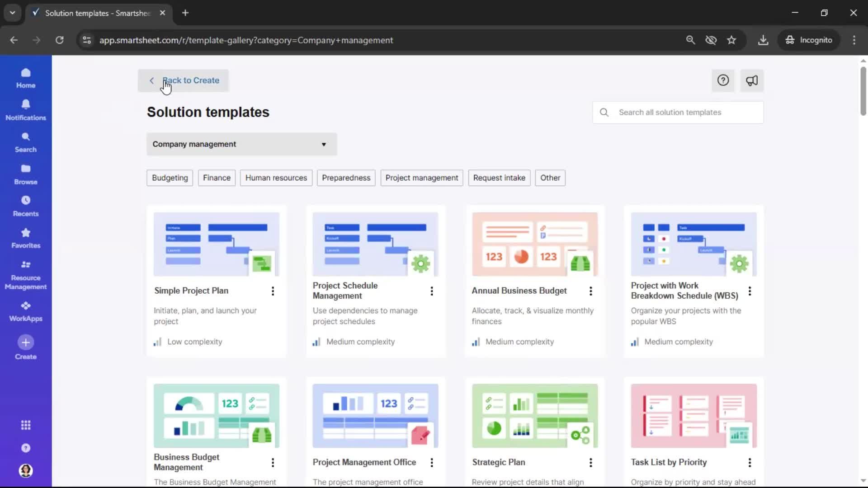Expand the Company management category dropdown
This screenshot has width=868, height=488.
click(241, 144)
